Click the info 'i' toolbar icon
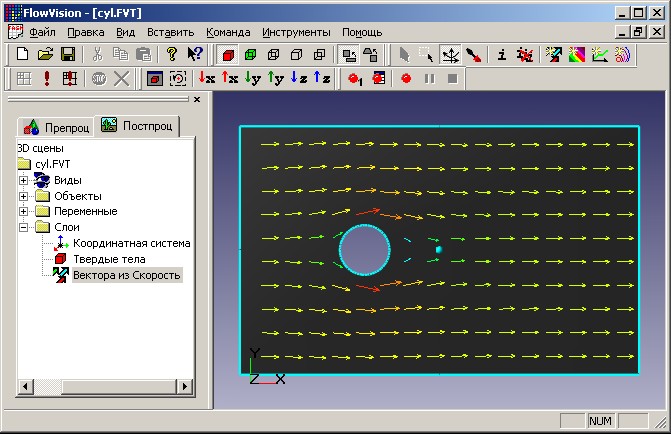Viewport: 671px width, 434px height. (502, 55)
